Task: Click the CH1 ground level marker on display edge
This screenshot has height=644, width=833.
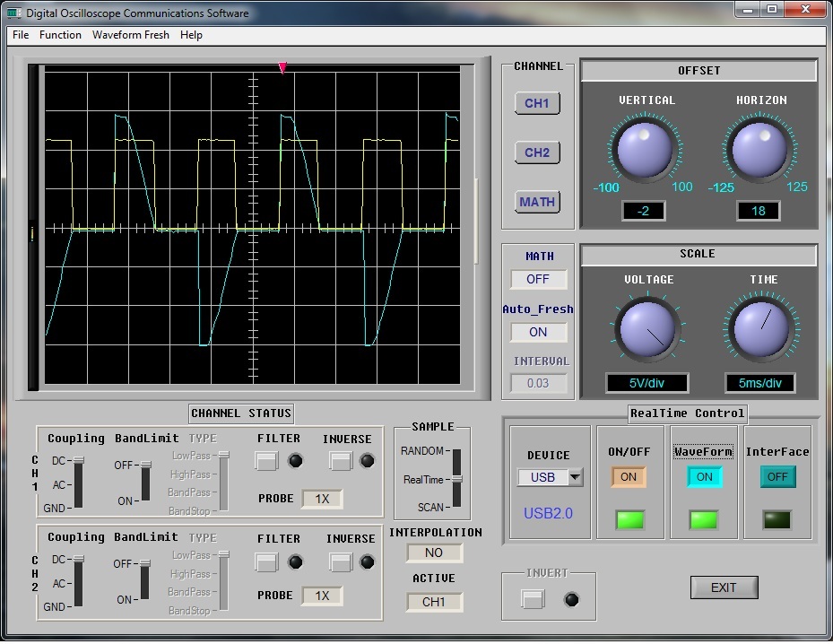Action: pyautogui.click(x=32, y=234)
